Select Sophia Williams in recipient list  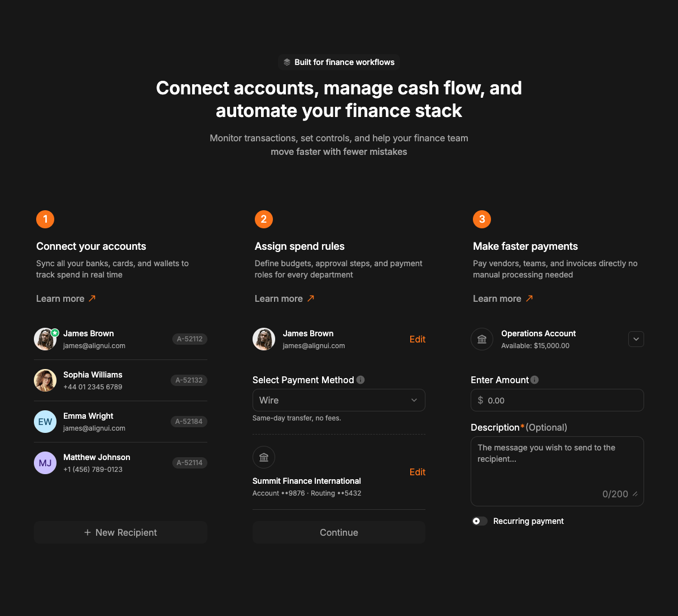pyautogui.click(x=120, y=380)
